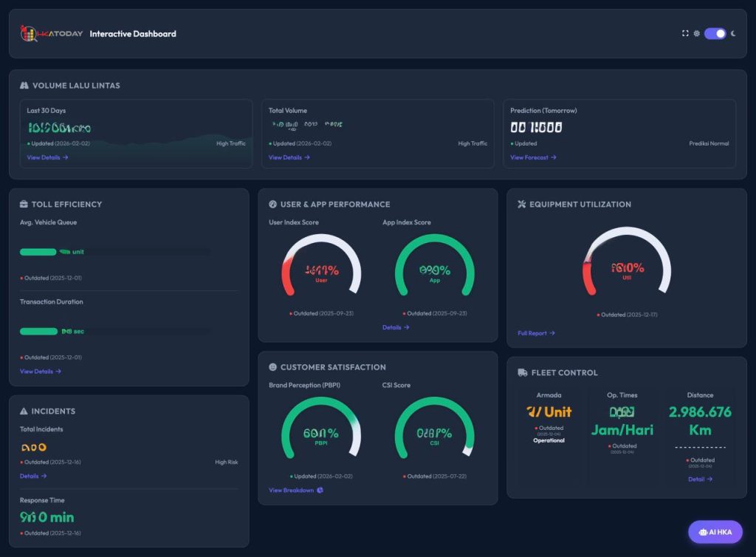Screen dimensions: 756x557
Task: Open the Full Report for Equipment Utilization
Action: pyautogui.click(x=536, y=333)
